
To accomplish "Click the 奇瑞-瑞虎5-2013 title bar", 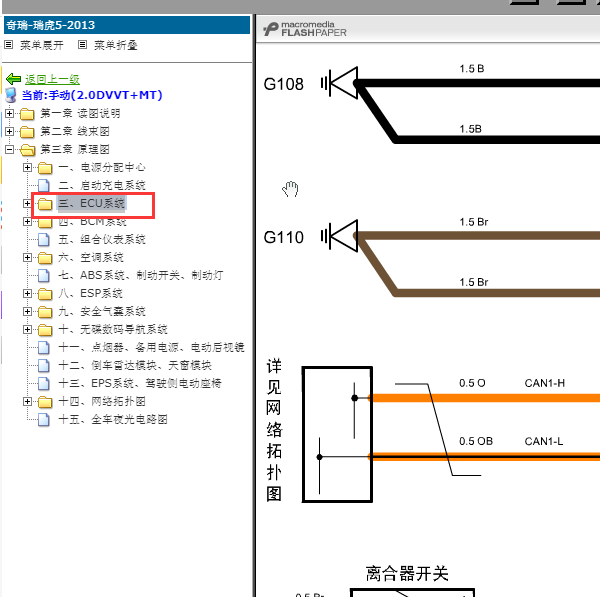I will click(127, 25).
